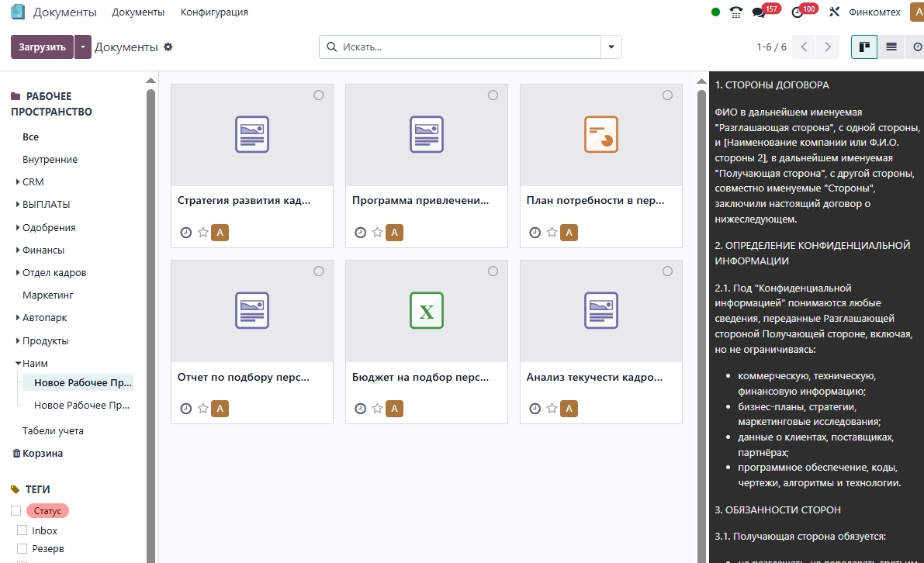The image size is (924, 563).
Task: Tick the Inbox tag checkbox
Action: click(x=22, y=530)
